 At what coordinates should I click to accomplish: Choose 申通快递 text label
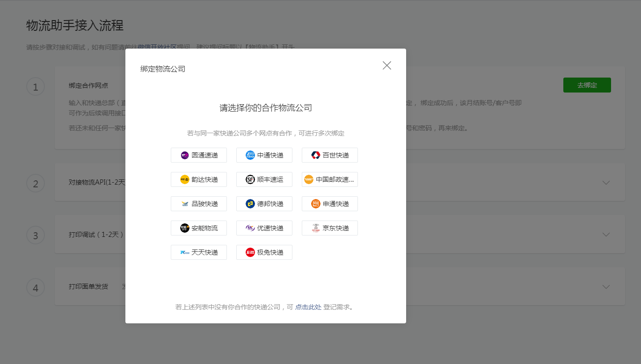(336, 204)
